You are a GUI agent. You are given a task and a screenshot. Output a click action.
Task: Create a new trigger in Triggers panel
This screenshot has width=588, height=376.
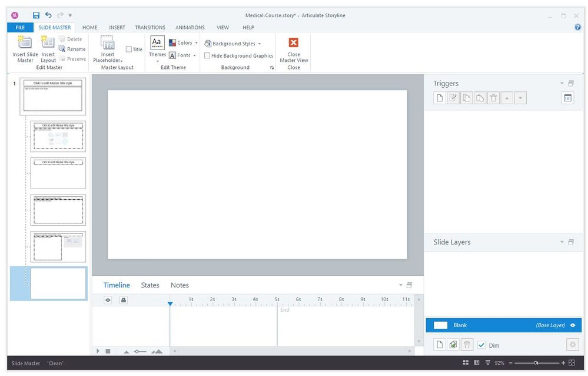pyautogui.click(x=439, y=98)
